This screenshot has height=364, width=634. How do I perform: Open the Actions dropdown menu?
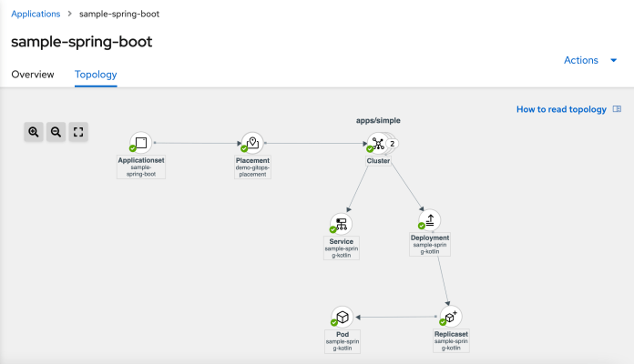coord(591,60)
